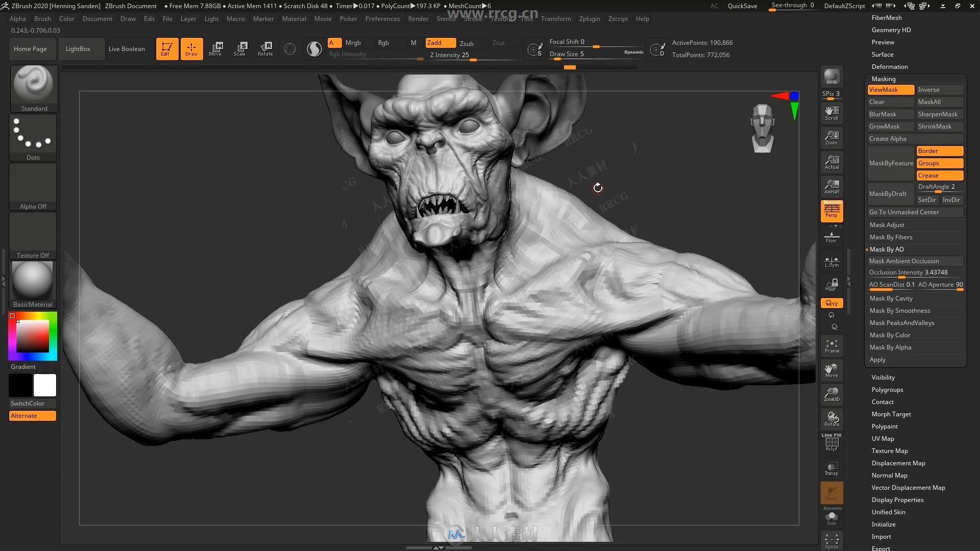Click the camera view head gizmo
Viewport: 980px width, 551px height.
click(x=763, y=128)
